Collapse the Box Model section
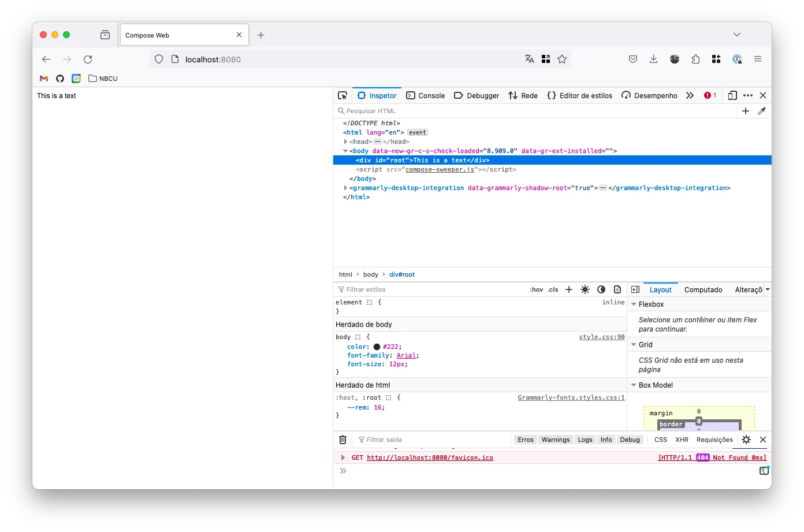The height and width of the screenshot is (532, 804). 634,385
